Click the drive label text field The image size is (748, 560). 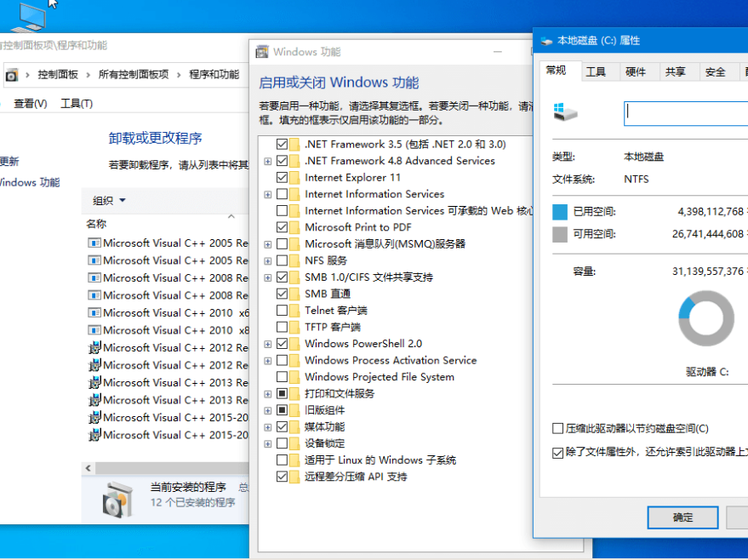coord(685,113)
